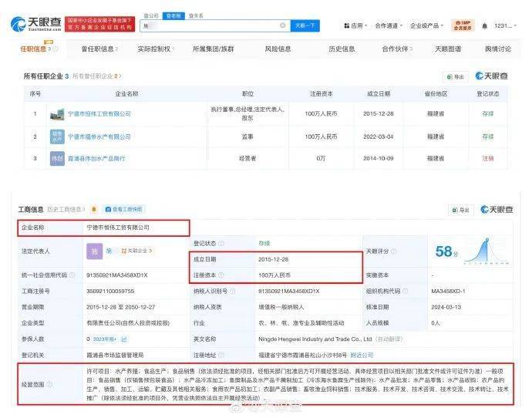
Task: Open the 1231... account dropdown
Action: pos(505,25)
